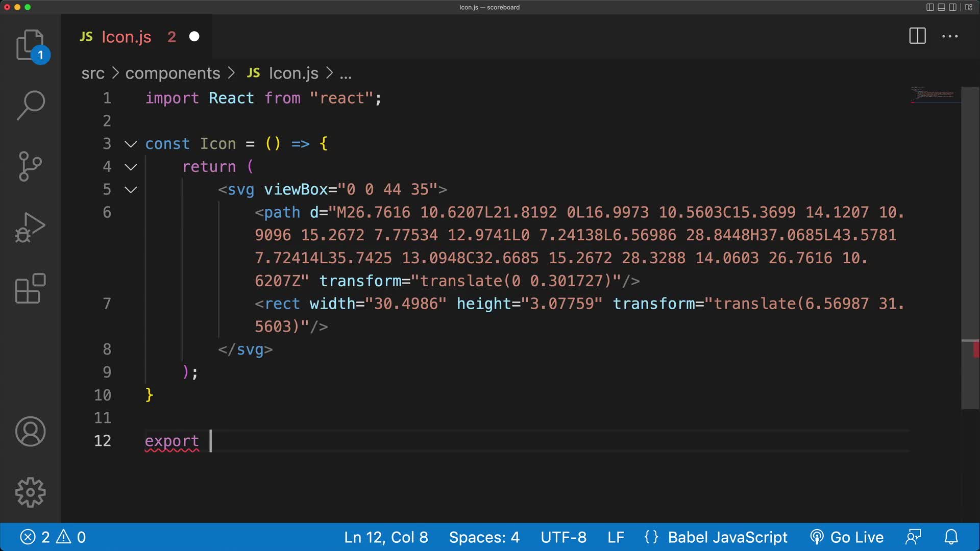The image size is (980, 551).
Task: Change the Spaces: 4 indentation setting
Action: (x=483, y=537)
